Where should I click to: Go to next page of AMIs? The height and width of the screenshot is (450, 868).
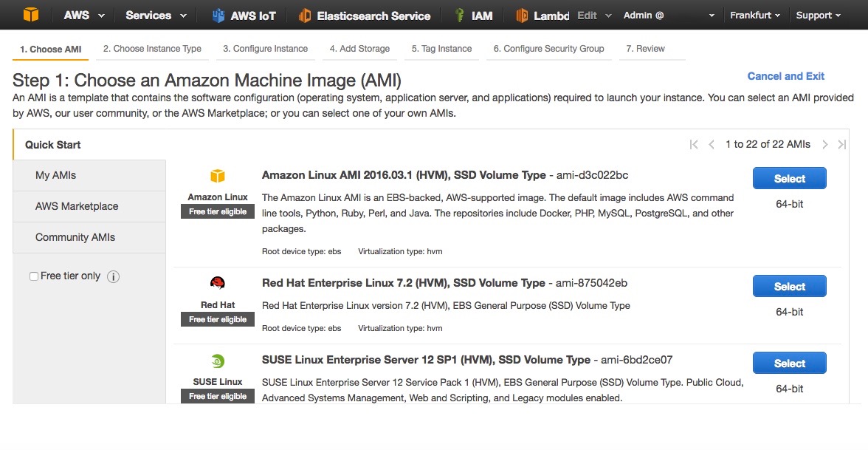click(825, 145)
